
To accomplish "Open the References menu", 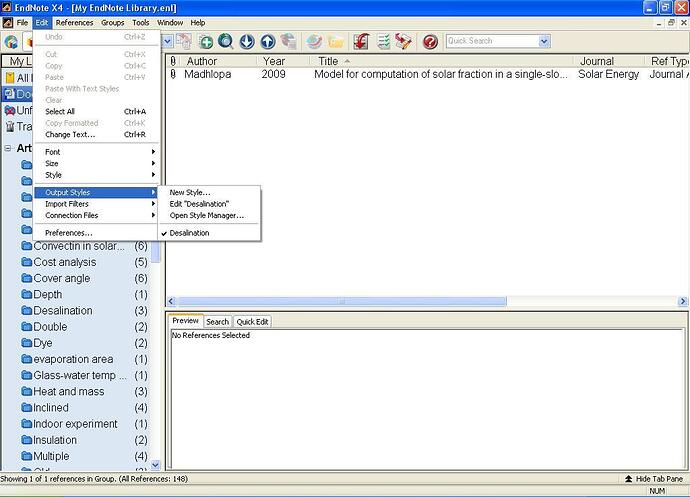I will point(74,22).
